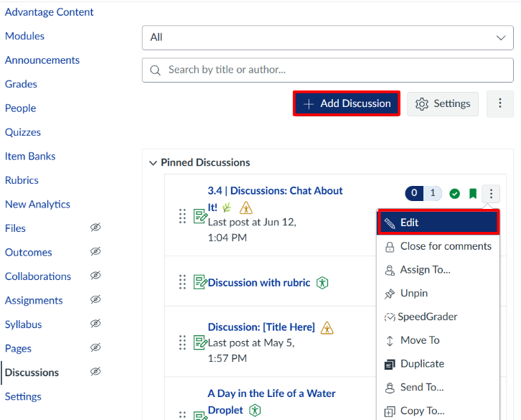521x420 pixels.
Task: Open the Discussion with rubric link
Action: coord(259,283)
